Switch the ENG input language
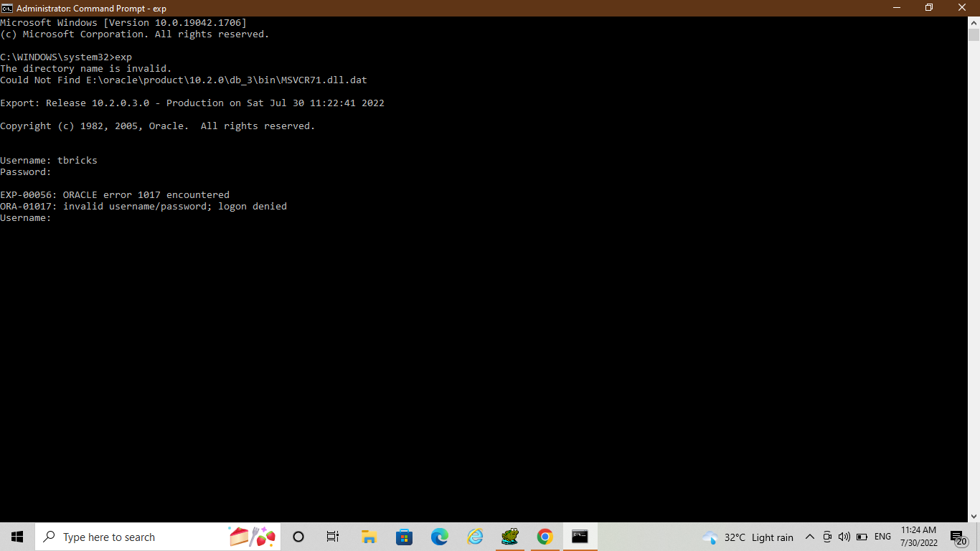The image size is (980, 551). pyautogui.click(x=882, y=537)
